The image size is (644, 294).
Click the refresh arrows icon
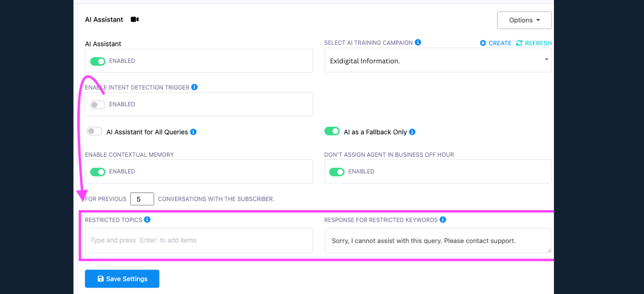click(519, 43)
